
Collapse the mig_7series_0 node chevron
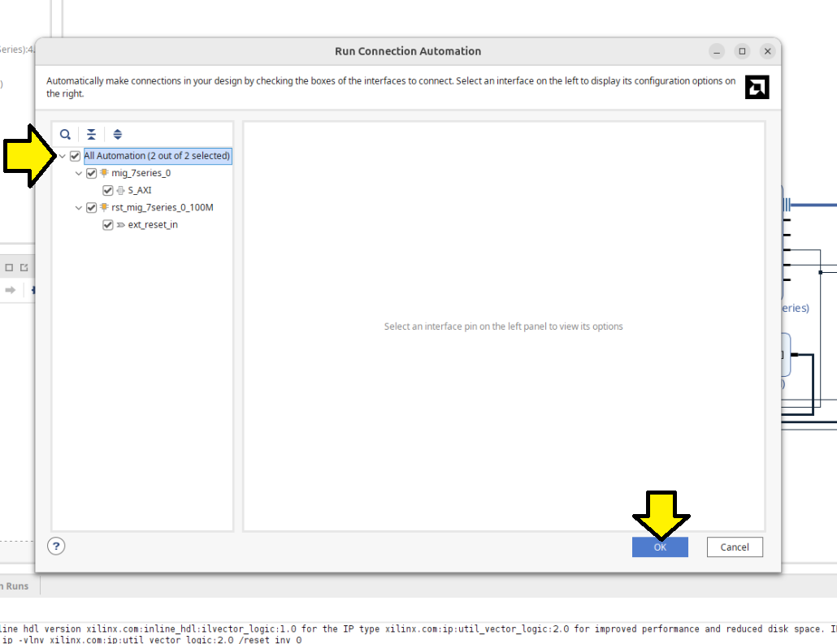79,173
